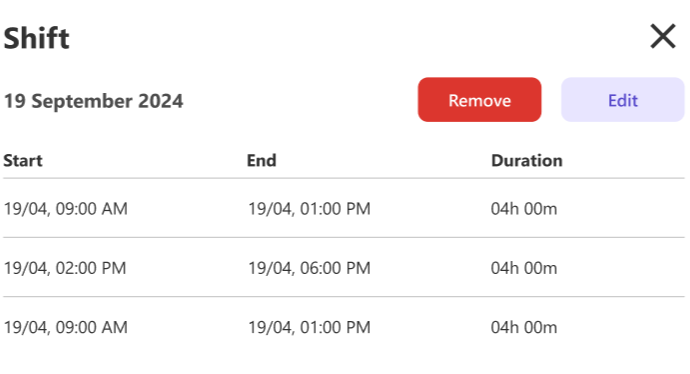Click the last row's 04h 00m duration
This screenshot has height=374, width=690.
[524, 327]
